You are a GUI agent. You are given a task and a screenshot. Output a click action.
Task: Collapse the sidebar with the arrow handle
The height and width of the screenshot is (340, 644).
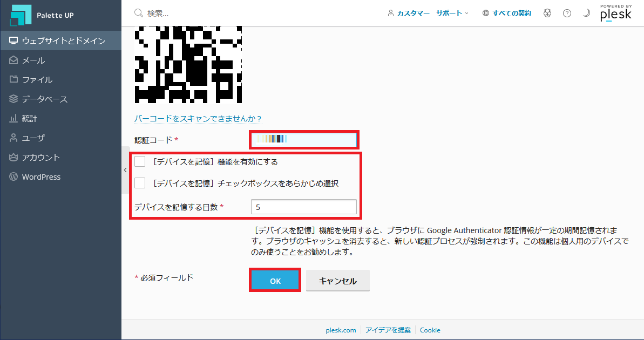[x=125, y=170]
